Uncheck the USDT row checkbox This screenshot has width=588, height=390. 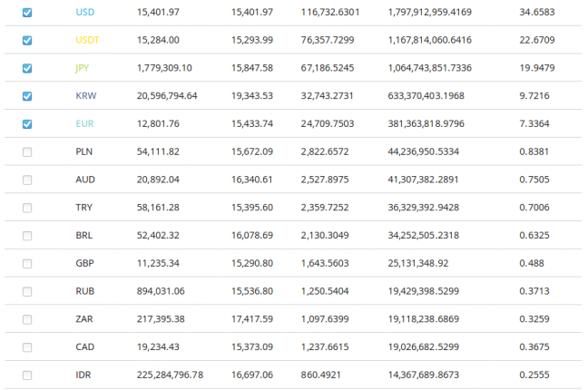point(27,40)
